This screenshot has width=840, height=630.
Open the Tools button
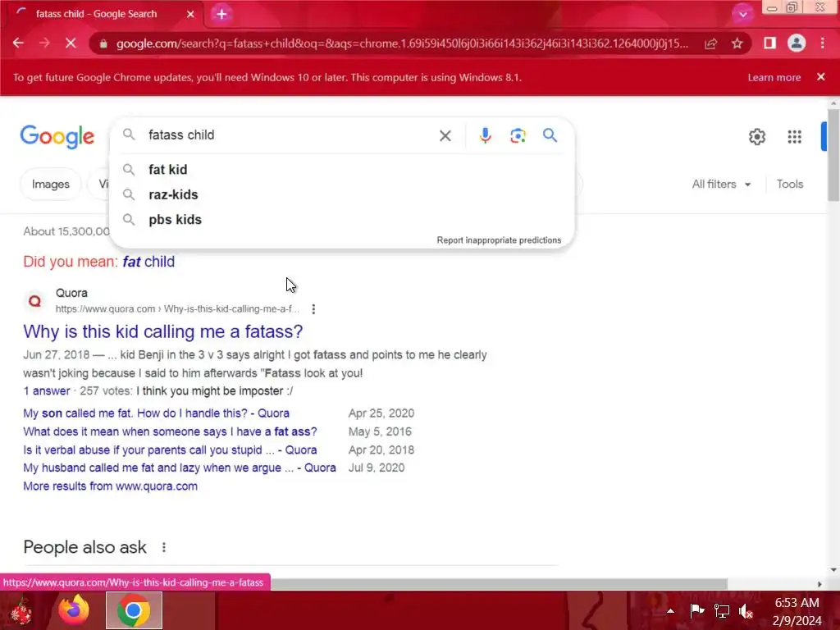[790, 185]
